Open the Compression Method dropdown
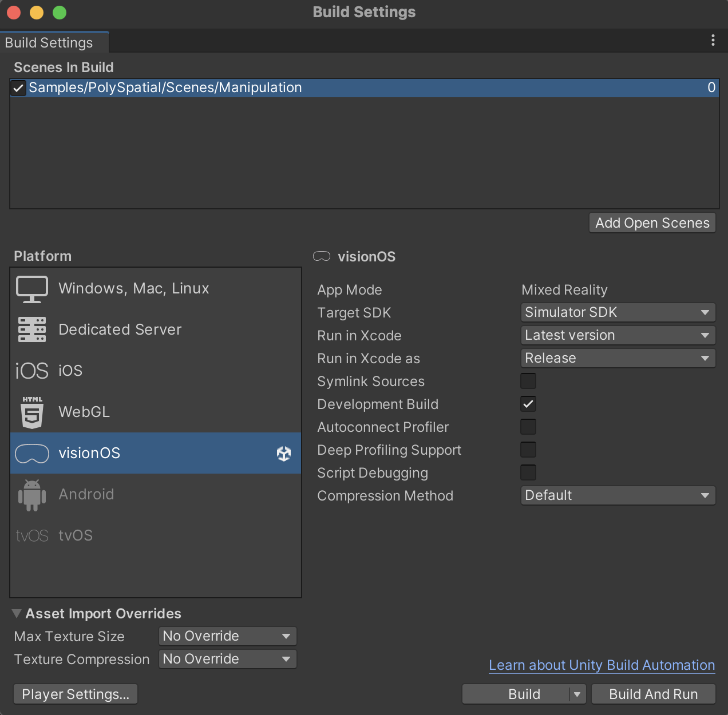 pyautogui.click(x=618, y=495)
